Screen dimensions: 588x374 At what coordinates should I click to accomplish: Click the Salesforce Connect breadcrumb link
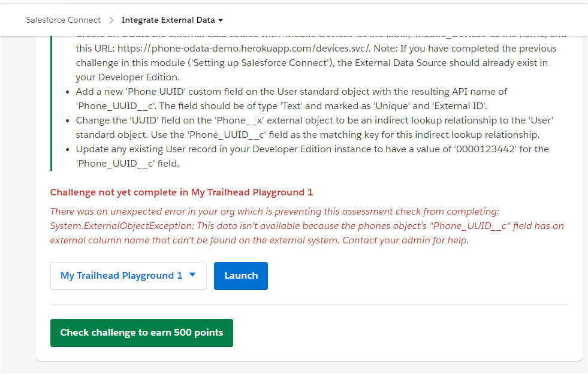63,20
